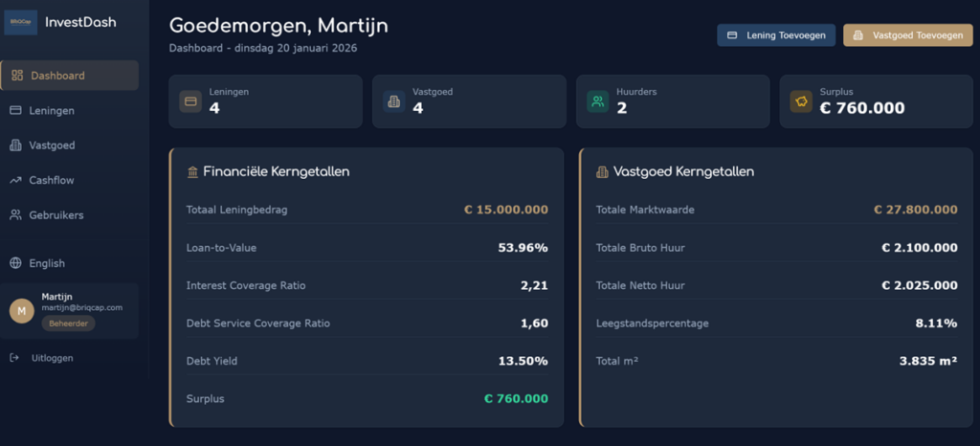Click the Cashflow trend icon
Screen dimensions: 980x446
coord(15,180)
